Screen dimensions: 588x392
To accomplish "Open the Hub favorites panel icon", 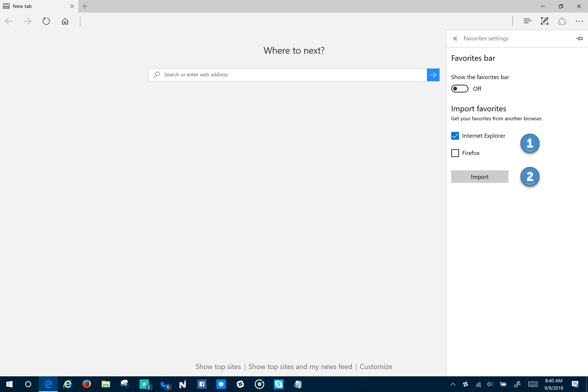I will click(x=527, y=21).
